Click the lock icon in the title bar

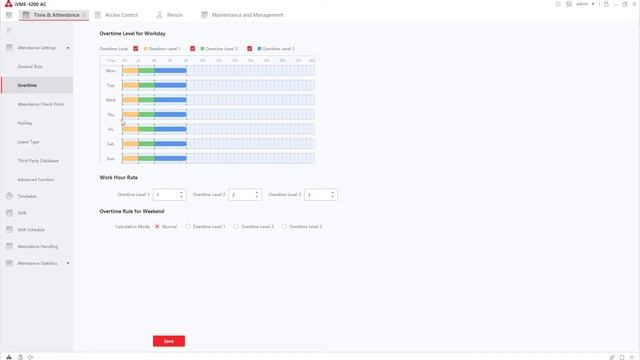(606, 4)
